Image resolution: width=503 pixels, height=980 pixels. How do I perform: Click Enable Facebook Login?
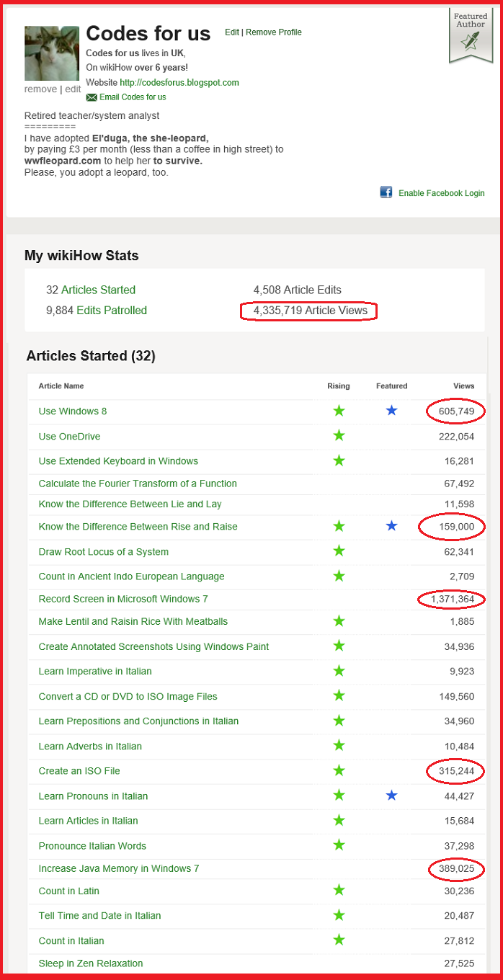442,193
